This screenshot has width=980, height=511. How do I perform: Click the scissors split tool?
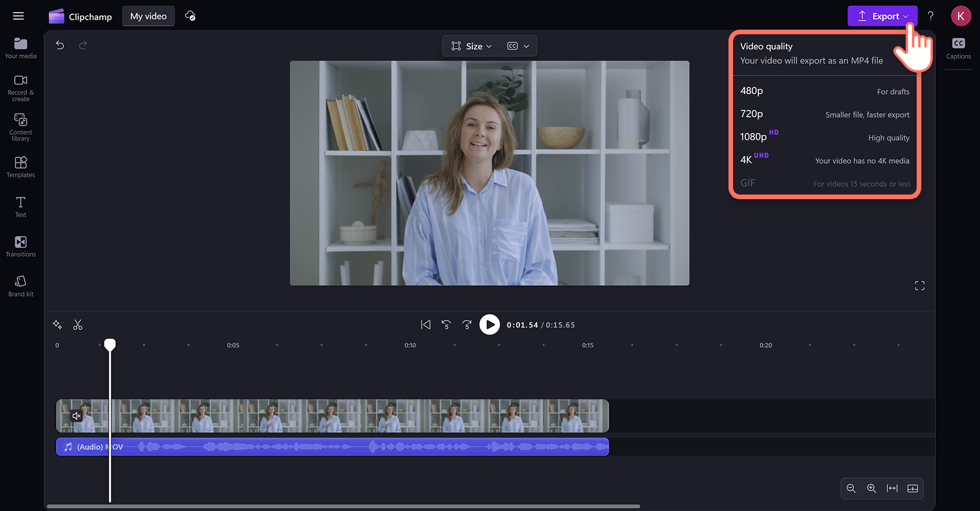pyautogui.click(x=78, y=325)
